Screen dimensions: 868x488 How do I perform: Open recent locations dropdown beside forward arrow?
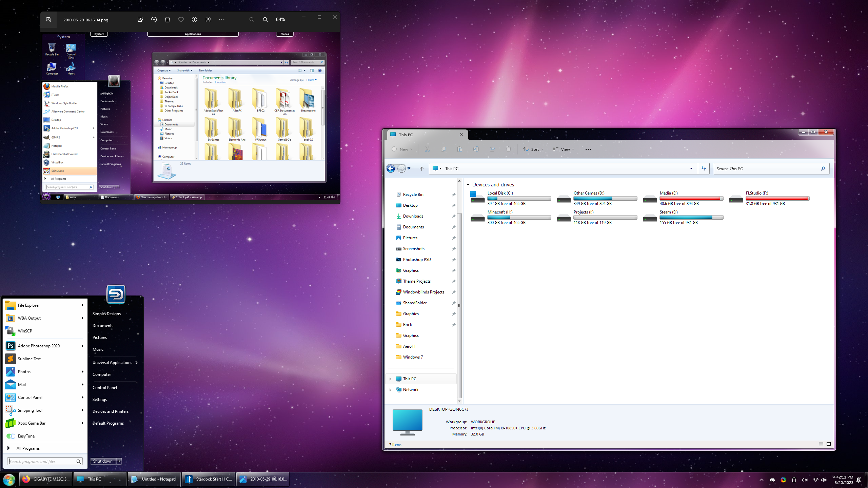tap(409, 168)
